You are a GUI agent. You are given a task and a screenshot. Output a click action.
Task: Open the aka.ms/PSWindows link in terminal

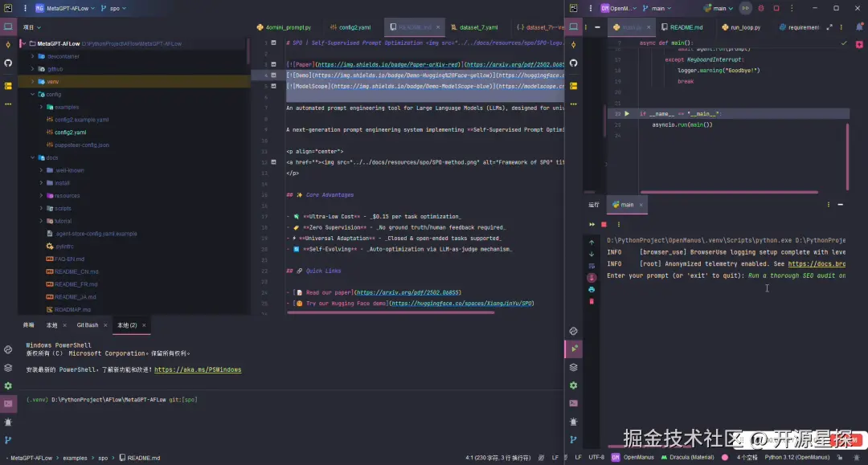click(198, 370)
